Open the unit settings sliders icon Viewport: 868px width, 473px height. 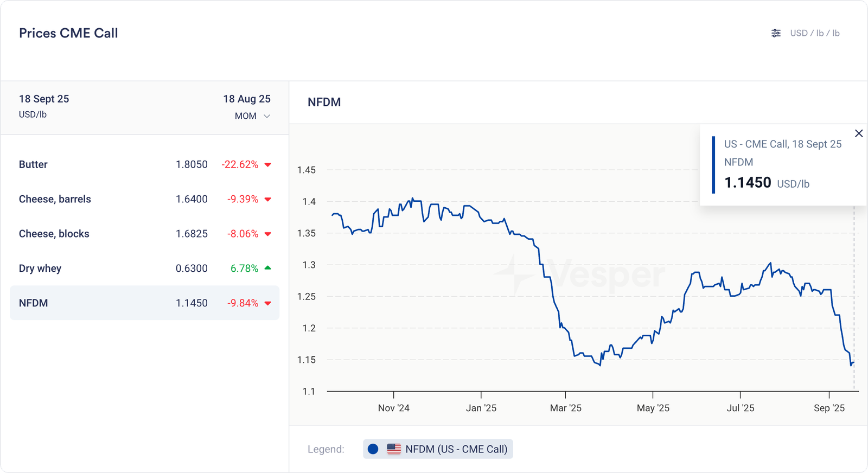776,33
